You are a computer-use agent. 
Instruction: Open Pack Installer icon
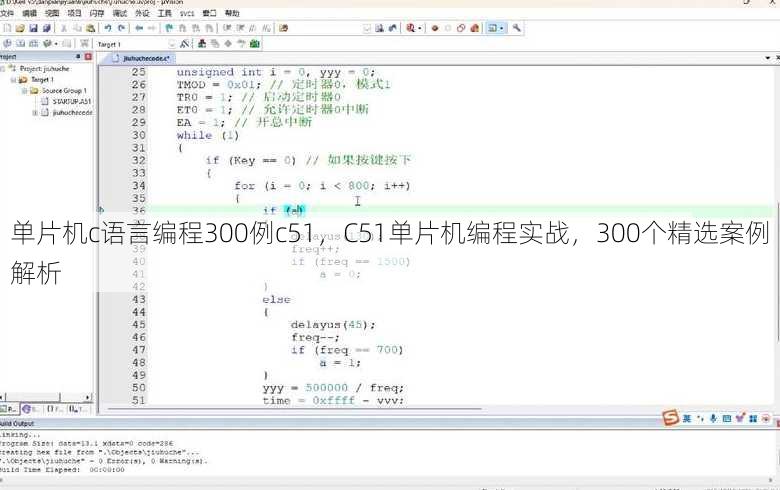tap(255, 44)
